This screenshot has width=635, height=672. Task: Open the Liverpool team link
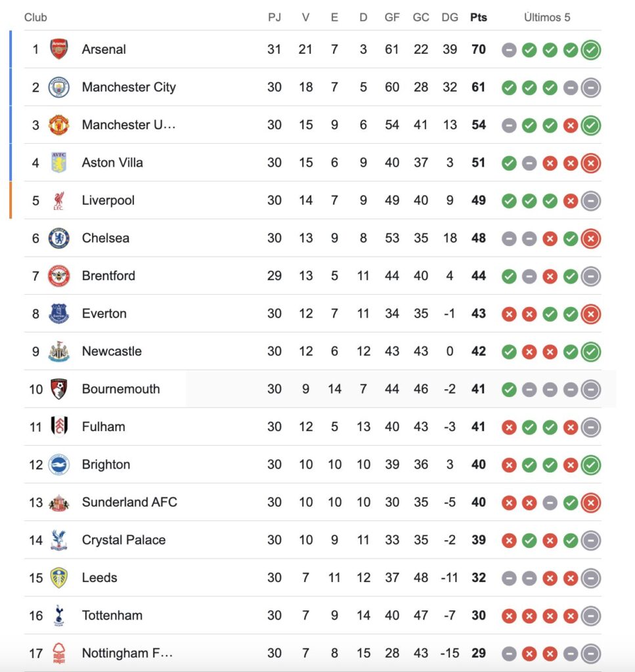108,200
